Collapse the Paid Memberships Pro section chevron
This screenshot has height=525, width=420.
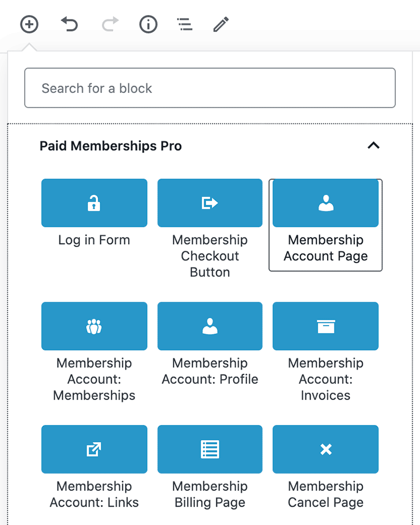373,145
